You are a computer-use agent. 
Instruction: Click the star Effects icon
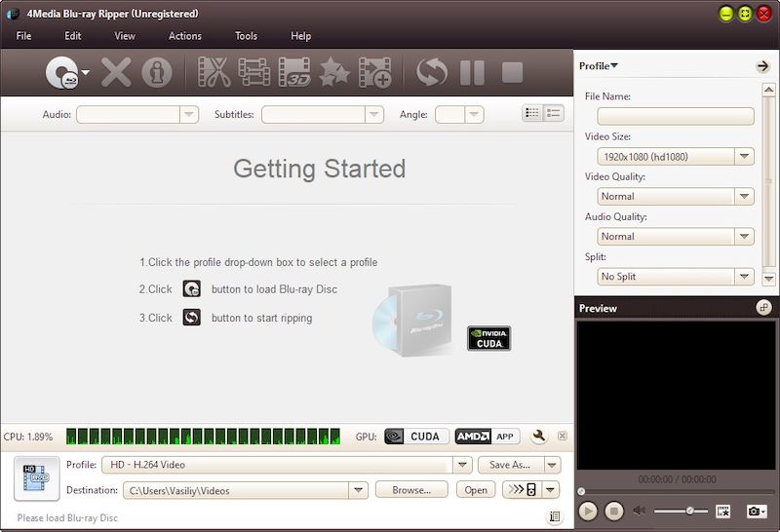pyautogui.click(x=334, y=73)
